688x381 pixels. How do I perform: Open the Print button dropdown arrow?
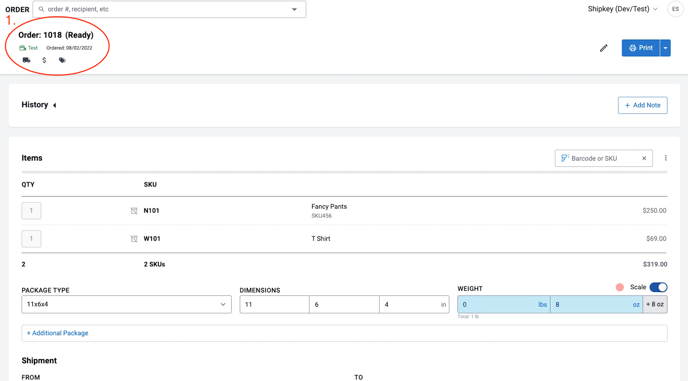pos(665,48)
